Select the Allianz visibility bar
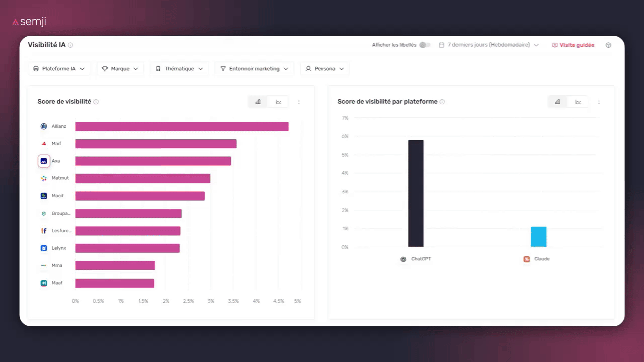Viewport: 644px width, 362px height. pos(182,126)
